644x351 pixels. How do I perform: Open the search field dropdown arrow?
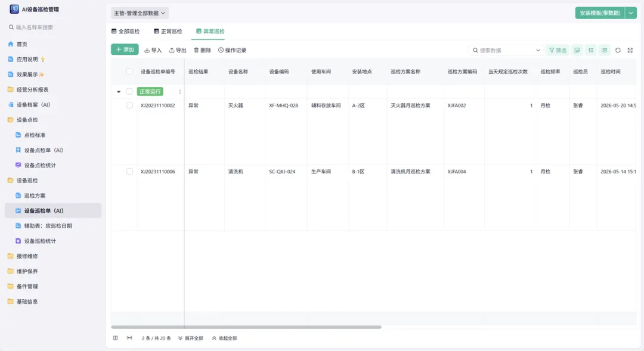[538, 50]
